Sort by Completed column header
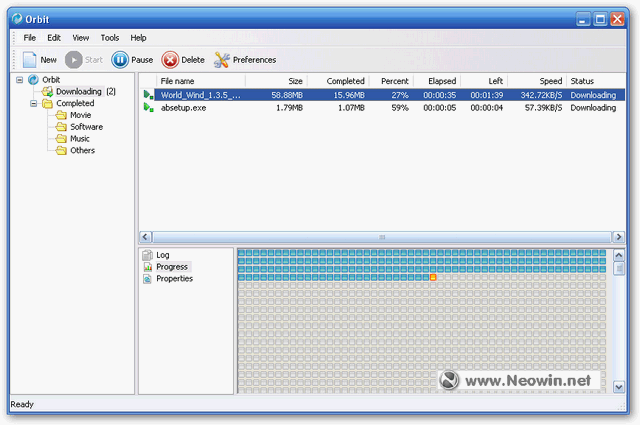640x425 pixels. (x=338, y=81)
